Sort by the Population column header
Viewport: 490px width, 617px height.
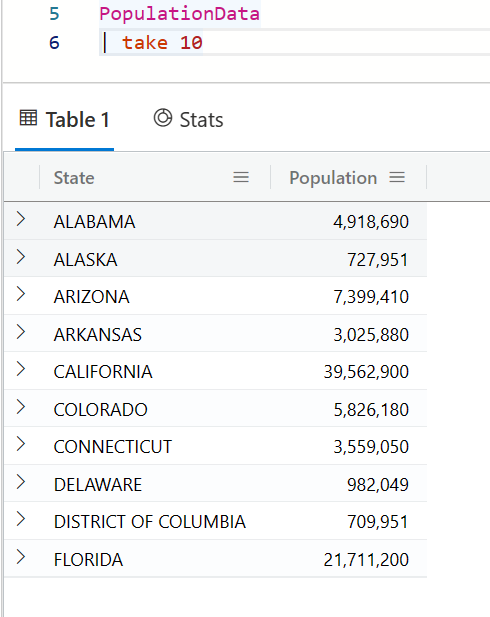[333, 178]
